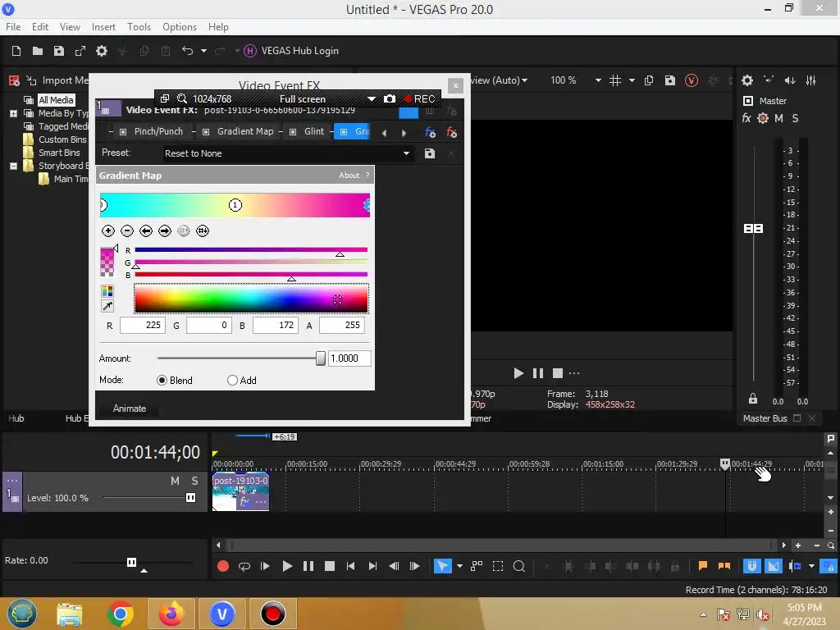Click the eyedropper color picker icon

[107, 306]
